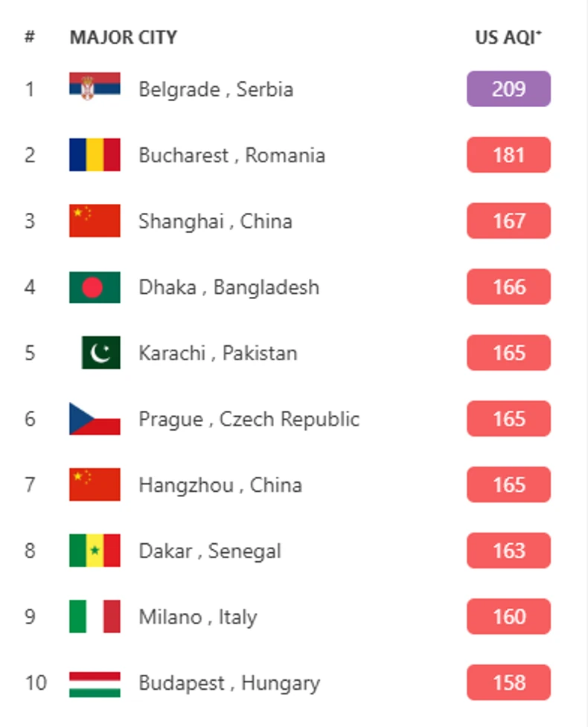
Task: Click the Italy flag icon
Action: click(95, 617)
